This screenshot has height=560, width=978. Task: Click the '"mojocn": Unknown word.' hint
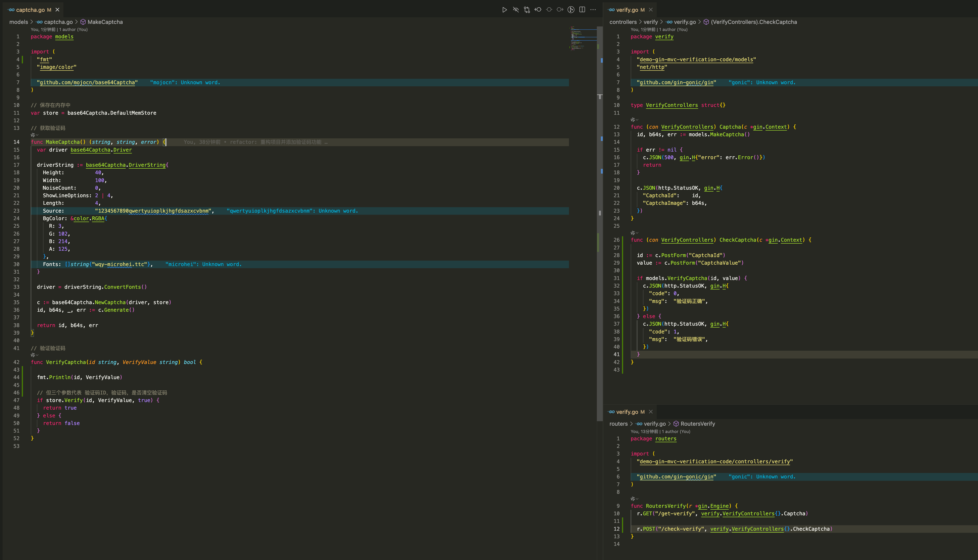click(185, 82)
